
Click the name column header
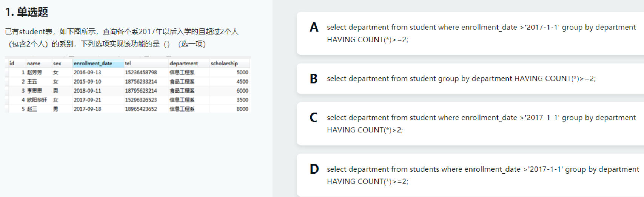pos(34,64)
